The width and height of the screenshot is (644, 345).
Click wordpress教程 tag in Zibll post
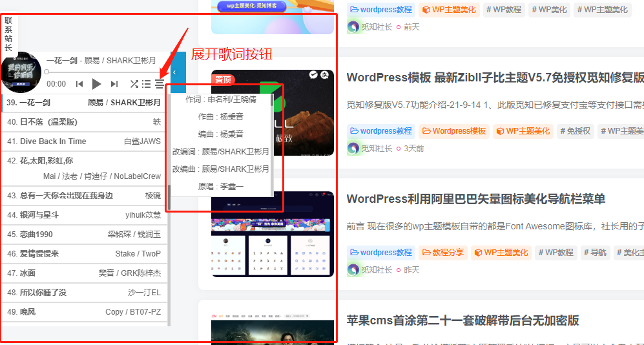pyautogui.click(x=380, y=131)
